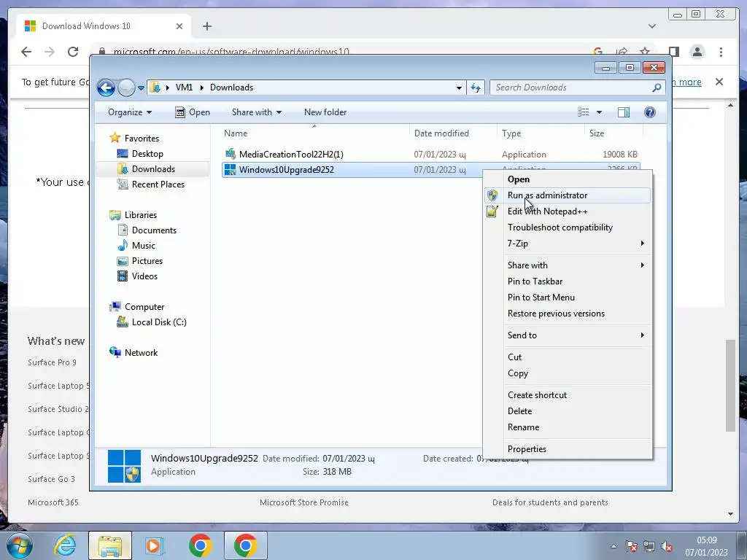Choose Edit with Notepad++ context entry
747x560 pixels.
(x=567, y=211)
